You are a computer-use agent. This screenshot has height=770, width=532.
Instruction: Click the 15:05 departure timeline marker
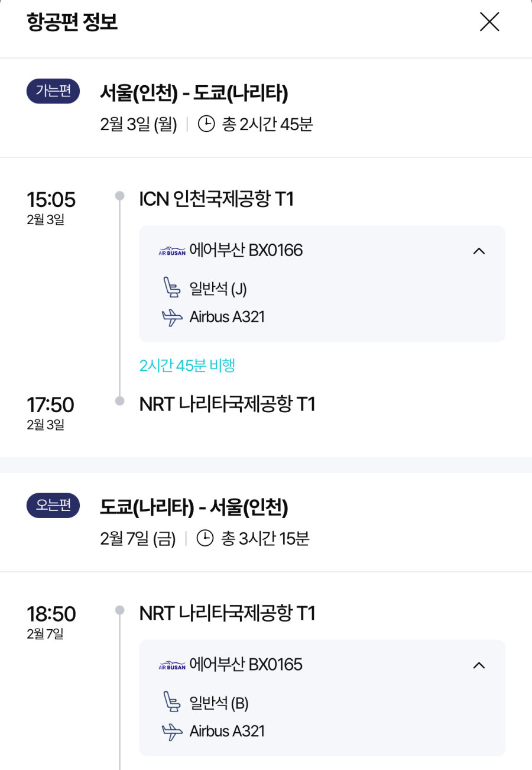(x=120, y=196)
